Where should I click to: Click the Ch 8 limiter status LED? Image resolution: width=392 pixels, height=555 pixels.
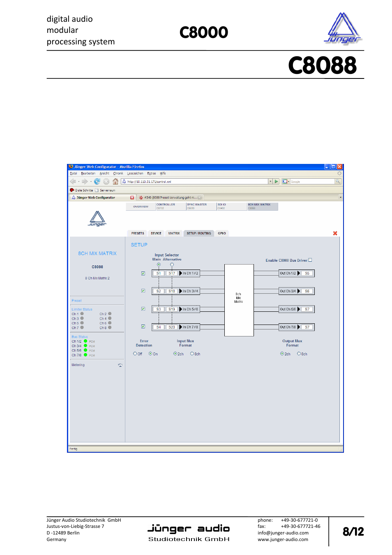tap(110, 327)
